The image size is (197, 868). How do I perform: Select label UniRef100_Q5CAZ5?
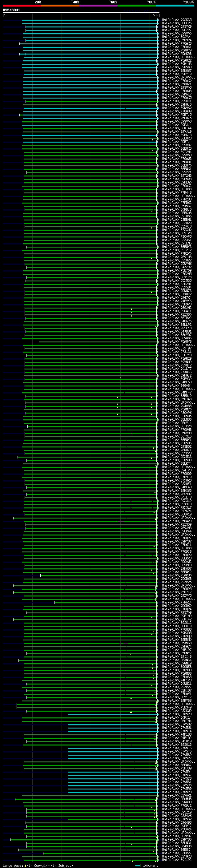(177, 118)
